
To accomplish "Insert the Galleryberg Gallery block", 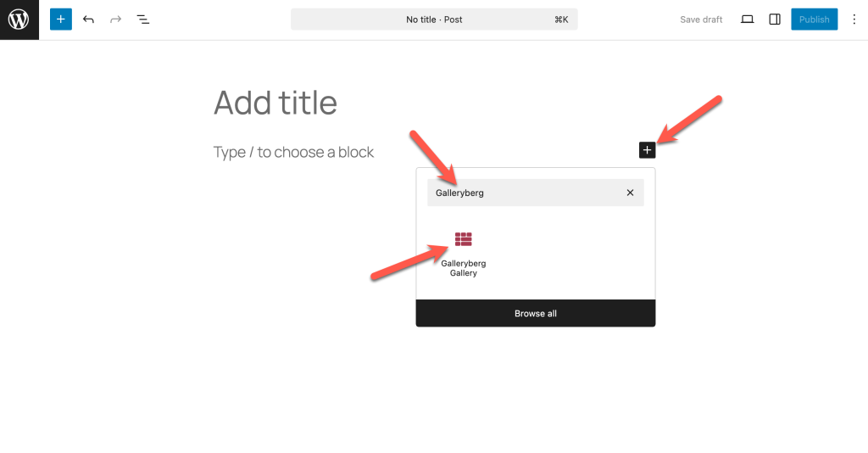I will (x=464, y=240).
